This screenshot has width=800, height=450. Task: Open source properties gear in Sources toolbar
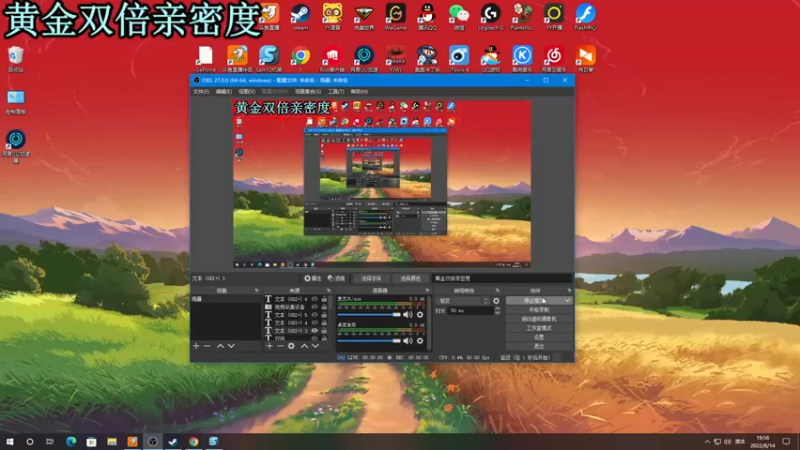[x=291, y=346]
